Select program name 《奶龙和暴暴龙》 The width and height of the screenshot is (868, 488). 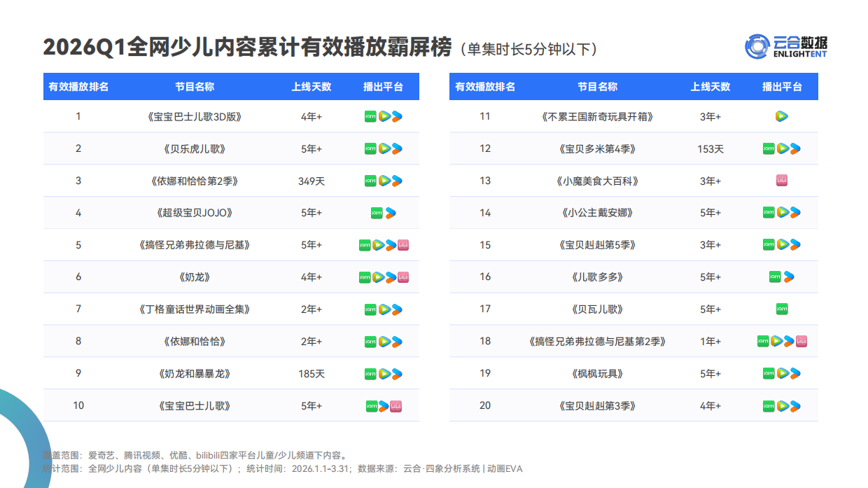tap(195, 374)
